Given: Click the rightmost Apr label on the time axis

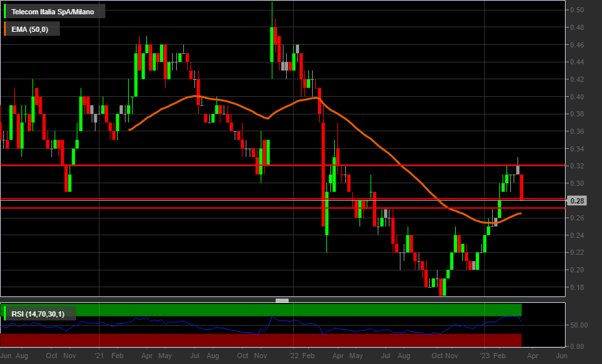Looking at the screenshot, I should click(x=532, y=356).
